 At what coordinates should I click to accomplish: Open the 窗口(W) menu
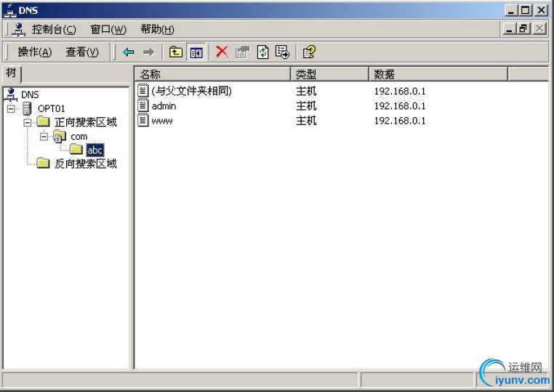click(108, 29)
